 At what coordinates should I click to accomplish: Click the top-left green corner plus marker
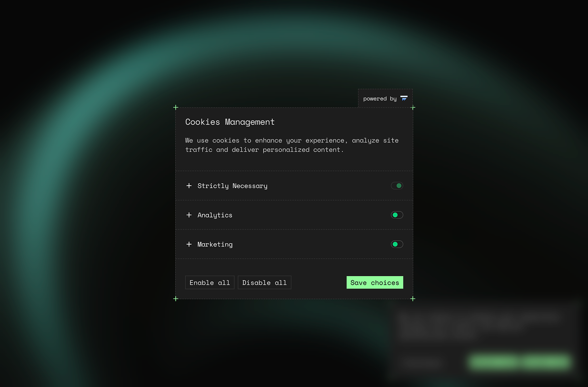(x=176, y=108)
